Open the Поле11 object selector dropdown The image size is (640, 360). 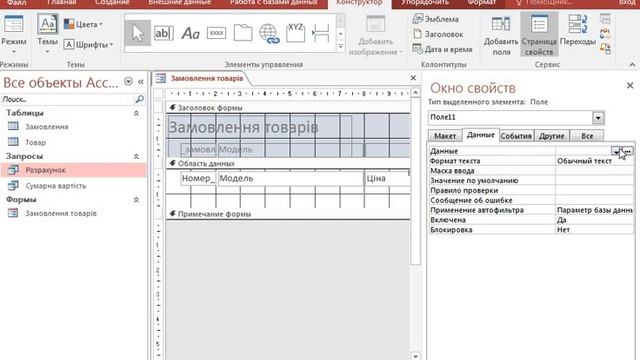[598, 118]
